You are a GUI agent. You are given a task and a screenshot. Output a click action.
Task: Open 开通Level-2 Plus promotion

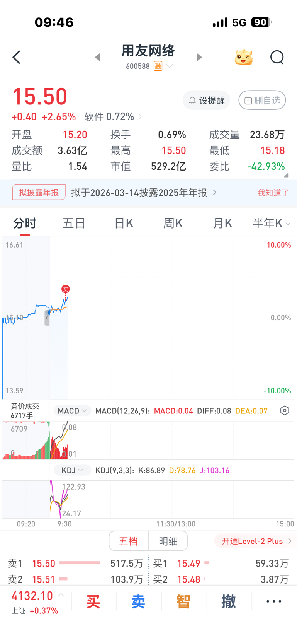coord(255,541)
